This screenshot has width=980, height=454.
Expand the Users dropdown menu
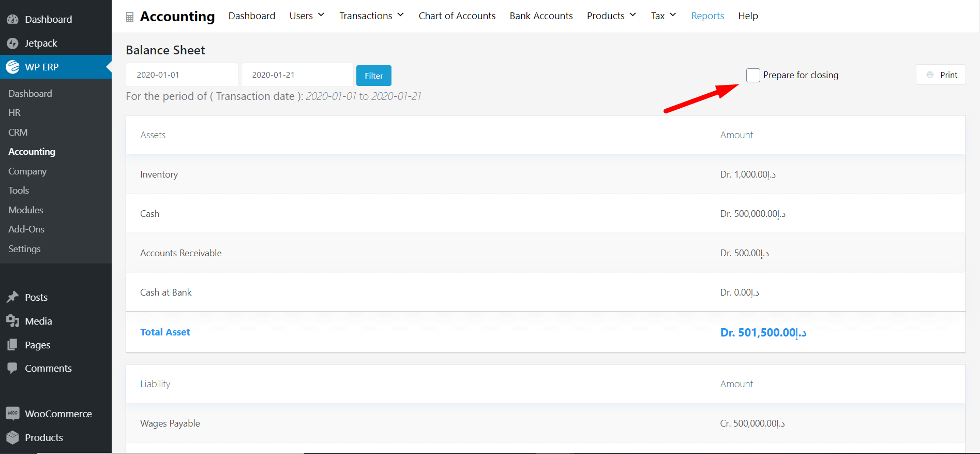click(307, 16)
